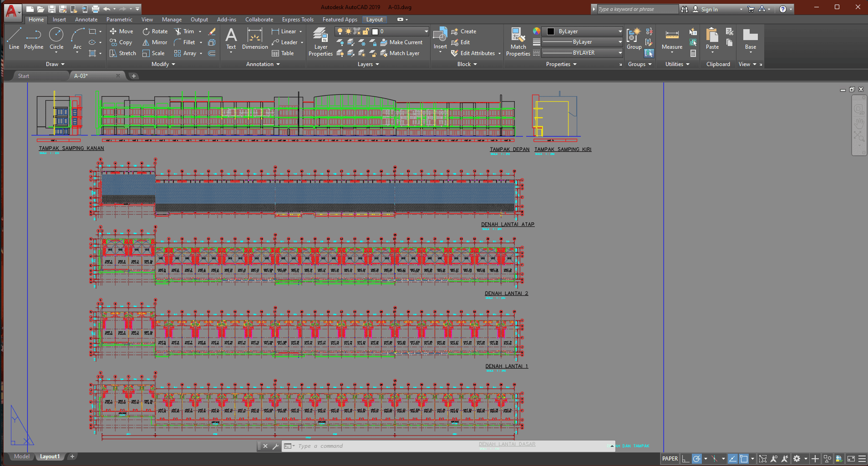Click the Match Properties tool

(518, 42)
